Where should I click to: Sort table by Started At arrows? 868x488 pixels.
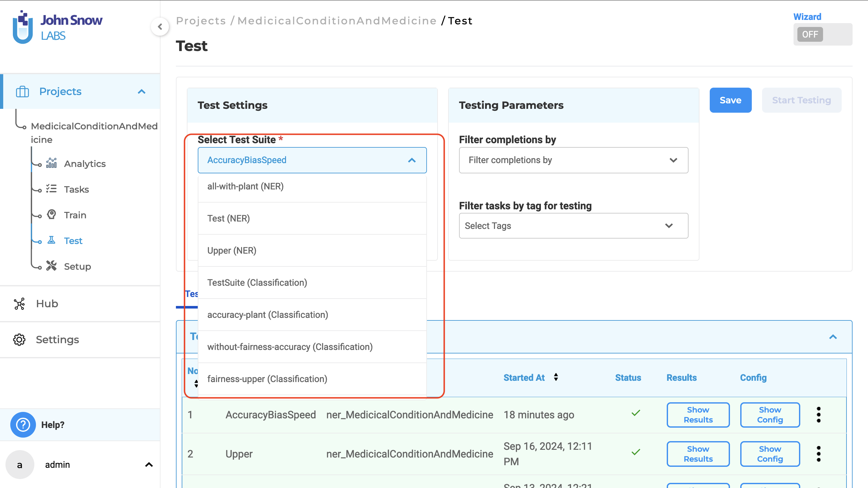coord(556,377)
